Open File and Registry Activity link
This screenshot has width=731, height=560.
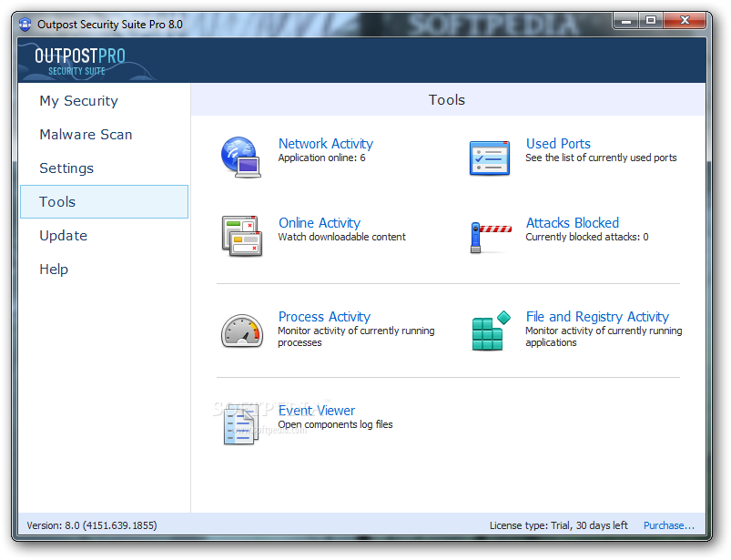(597, 317)
